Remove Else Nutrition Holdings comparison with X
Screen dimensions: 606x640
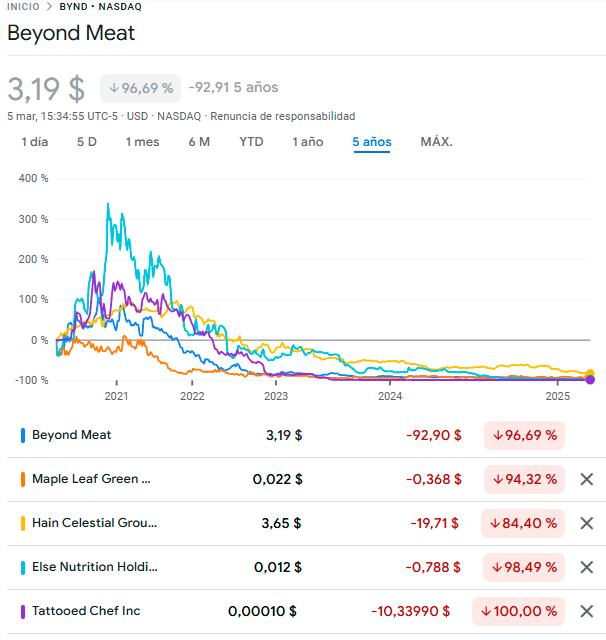[587, 567]
